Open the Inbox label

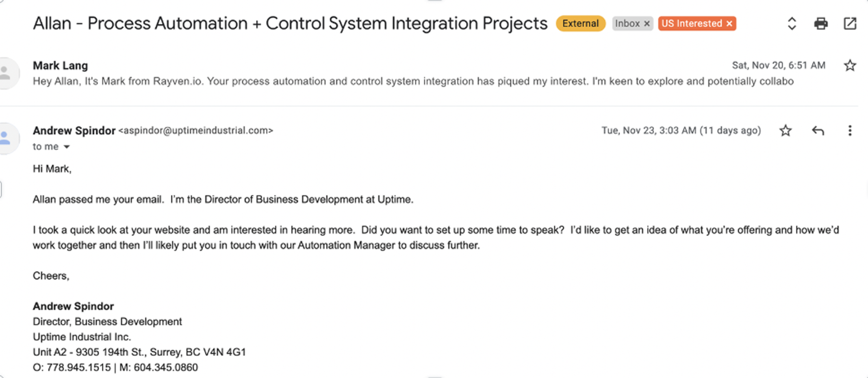tap(627, 24)
